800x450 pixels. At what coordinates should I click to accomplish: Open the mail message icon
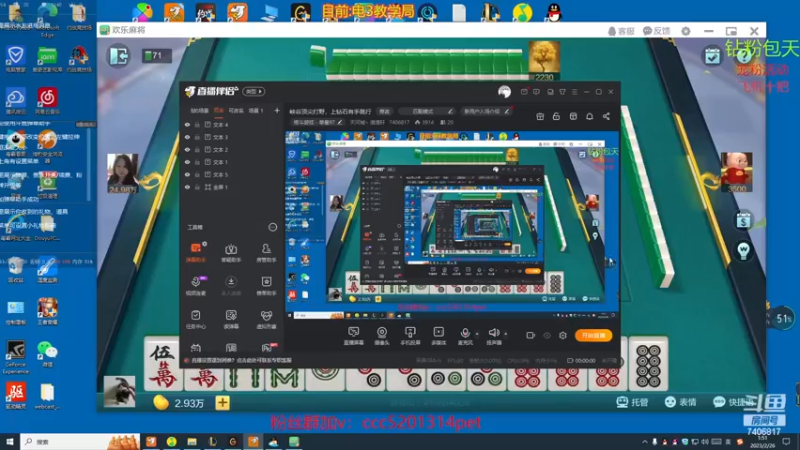[x=524, y=92]
